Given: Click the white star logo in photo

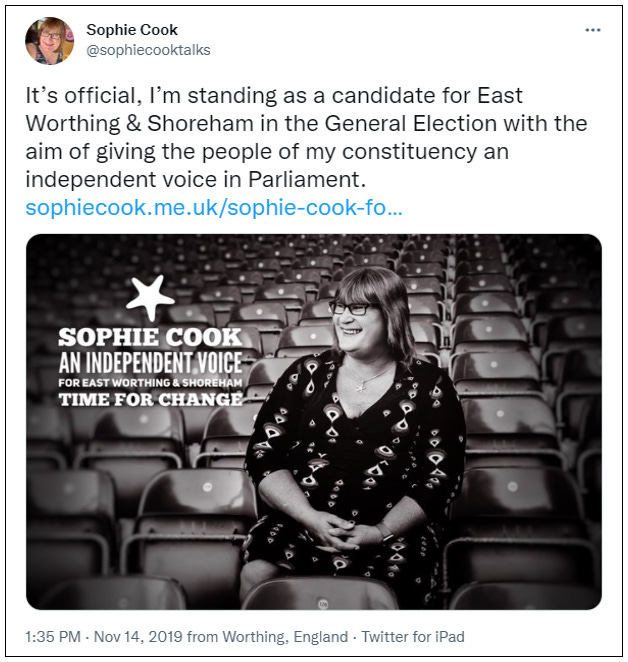Looking at the screenshot, I should pos(150,297).
